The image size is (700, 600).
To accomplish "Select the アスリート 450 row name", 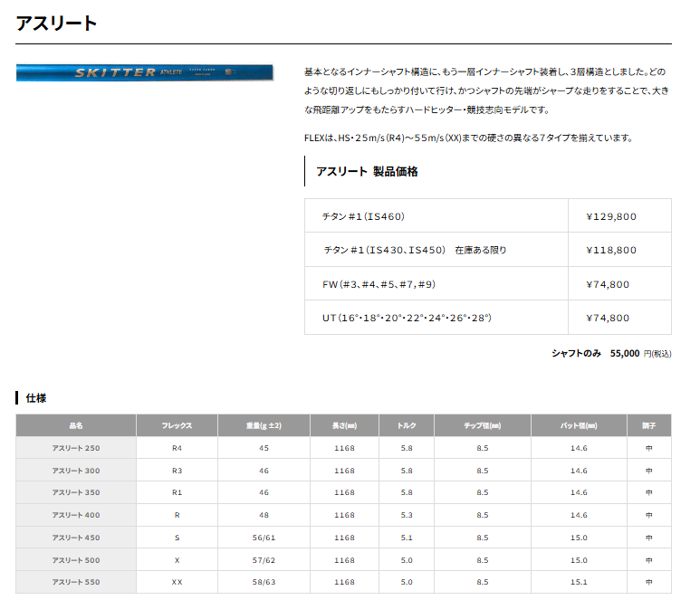I will (x=76, y=538).
